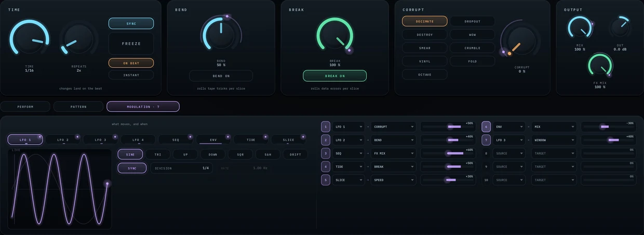Viewport: 644px width, 235px height.
Task: Choose the UP ramp LFO shape
Action: click(x=185, y=154)
